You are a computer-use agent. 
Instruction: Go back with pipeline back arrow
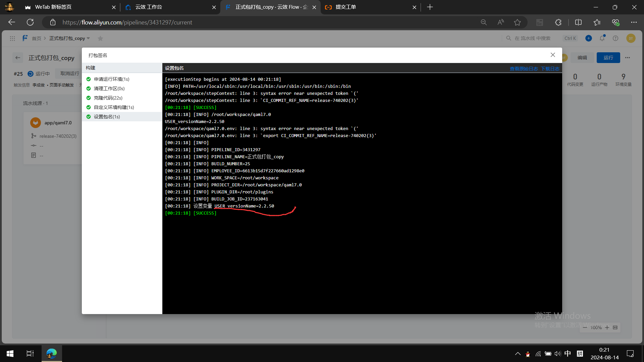coord(18,58)
